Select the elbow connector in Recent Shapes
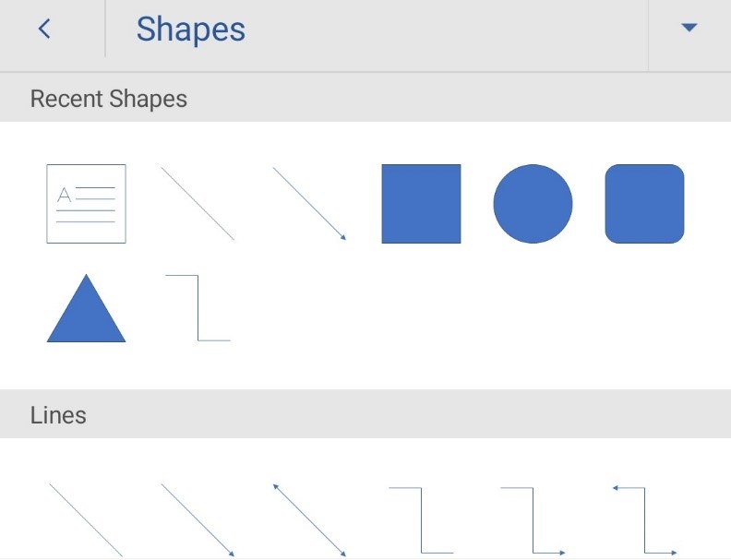Image resolution: width=731 pixels, height=560 pixels. [x=198, y=308]
